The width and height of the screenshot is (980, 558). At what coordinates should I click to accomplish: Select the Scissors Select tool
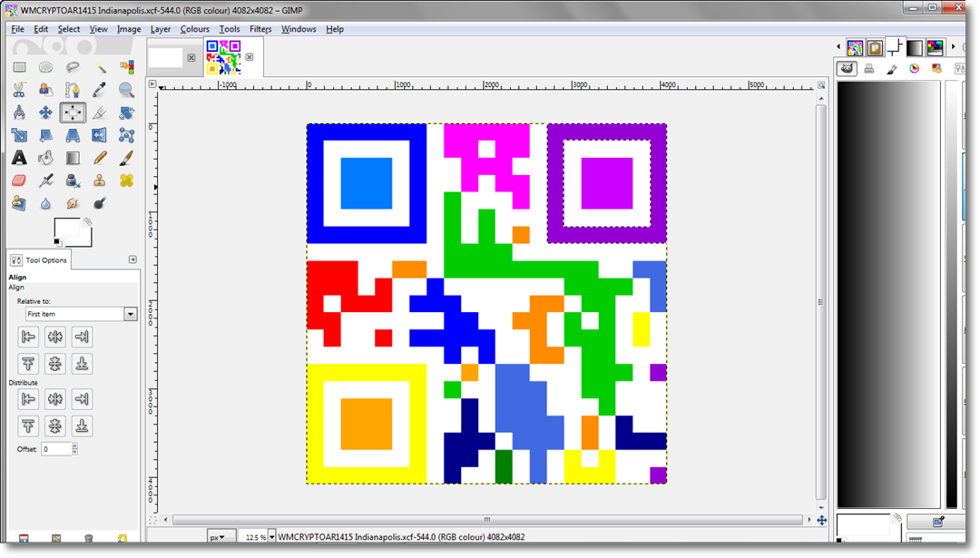pos(19,90)
